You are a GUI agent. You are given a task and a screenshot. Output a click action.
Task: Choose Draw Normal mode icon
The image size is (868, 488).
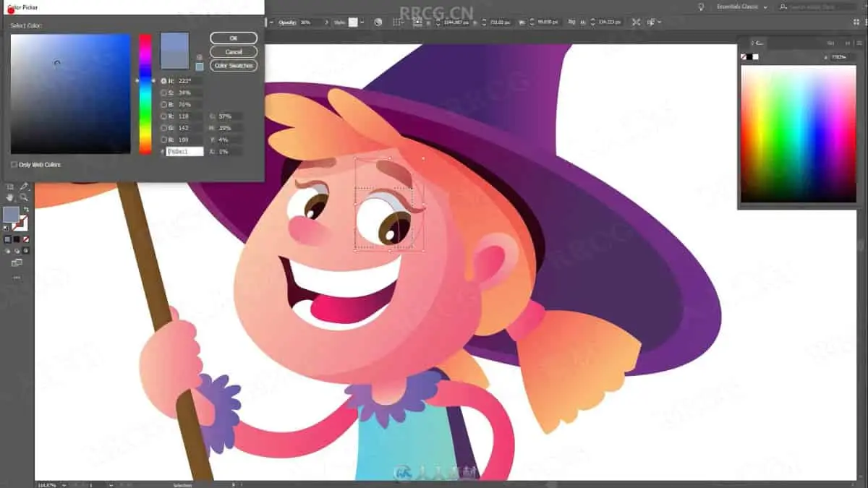point(8,251)
